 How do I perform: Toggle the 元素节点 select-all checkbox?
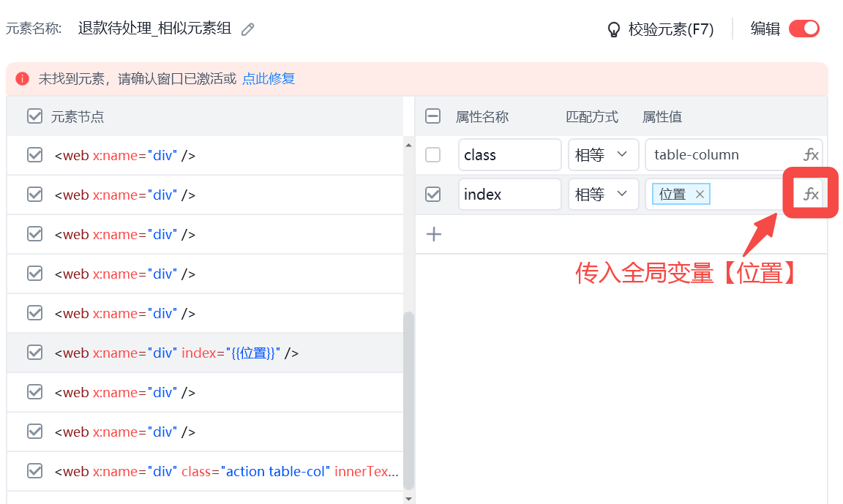point(34,116)
